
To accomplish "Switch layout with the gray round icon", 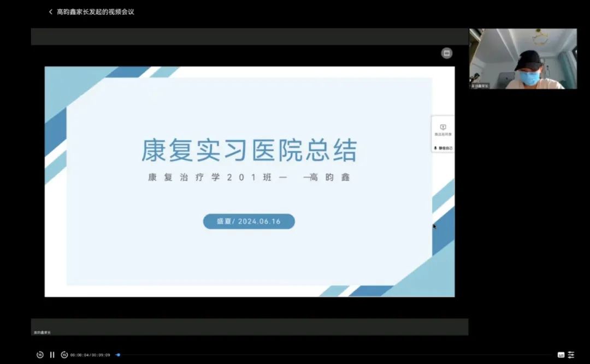I will pos(446,53).
